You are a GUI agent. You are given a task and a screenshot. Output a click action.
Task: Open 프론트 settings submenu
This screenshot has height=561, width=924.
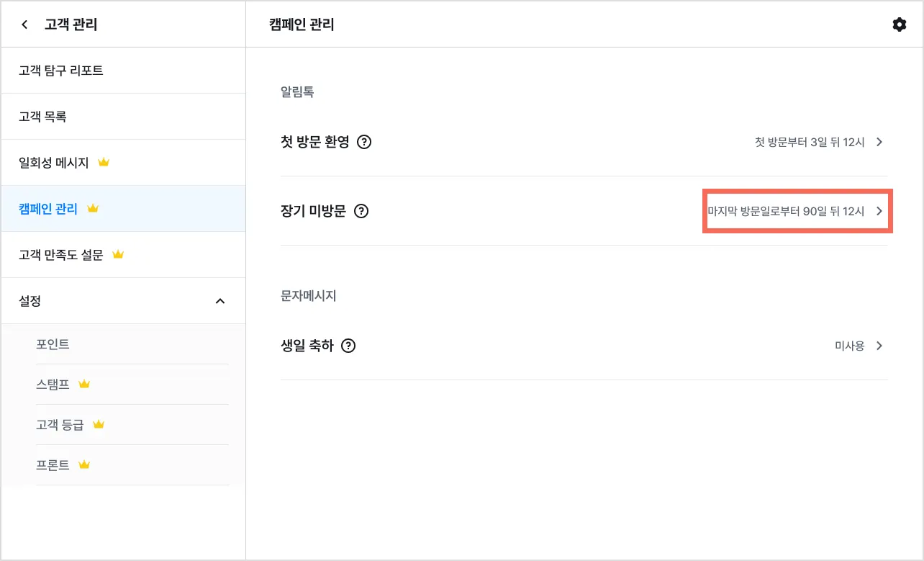pyautogui.click(x=53, y=465)
